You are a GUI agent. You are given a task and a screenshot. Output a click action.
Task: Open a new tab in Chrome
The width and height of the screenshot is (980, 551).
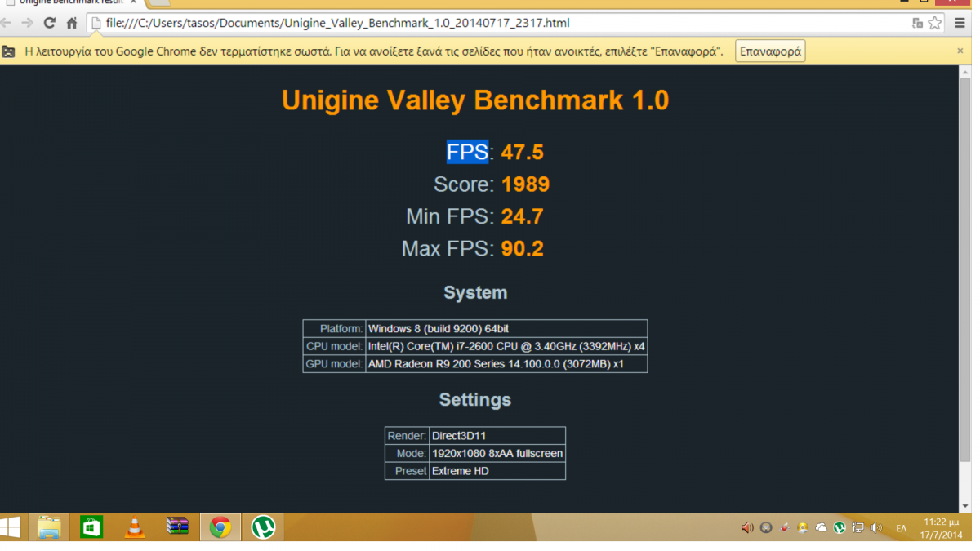coord(160,2)
